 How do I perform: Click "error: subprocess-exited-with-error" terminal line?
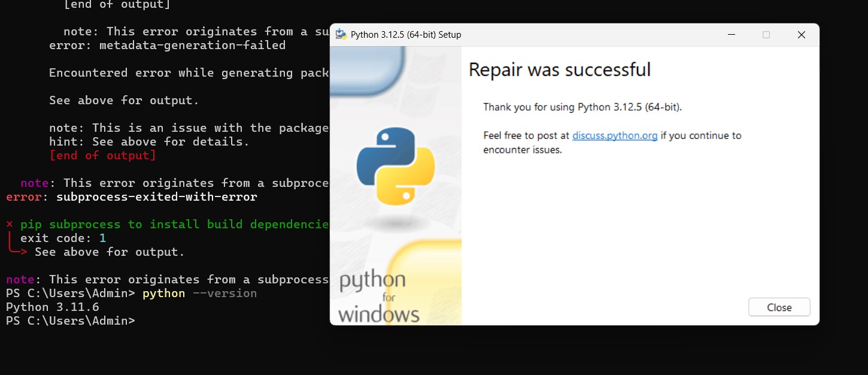(x=132, y=197)
